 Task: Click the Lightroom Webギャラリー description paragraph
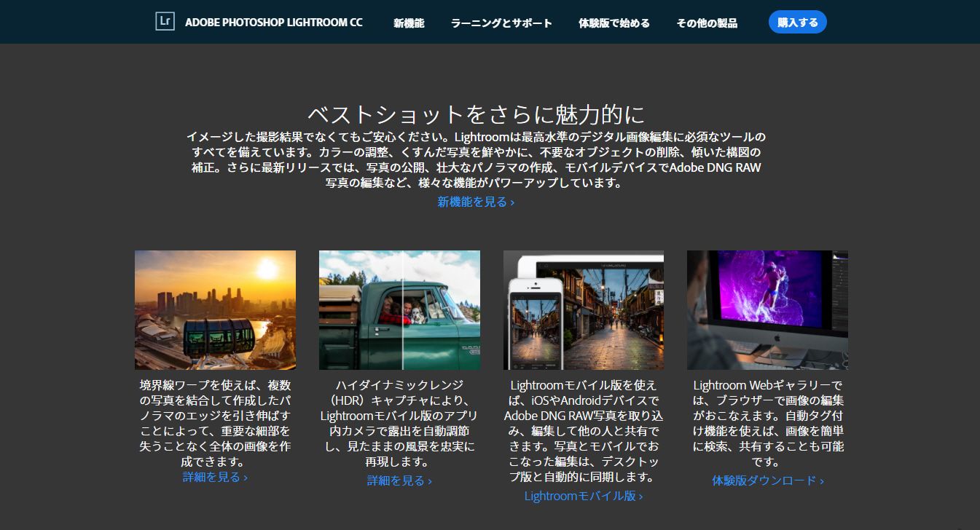[x=768, y=423]
